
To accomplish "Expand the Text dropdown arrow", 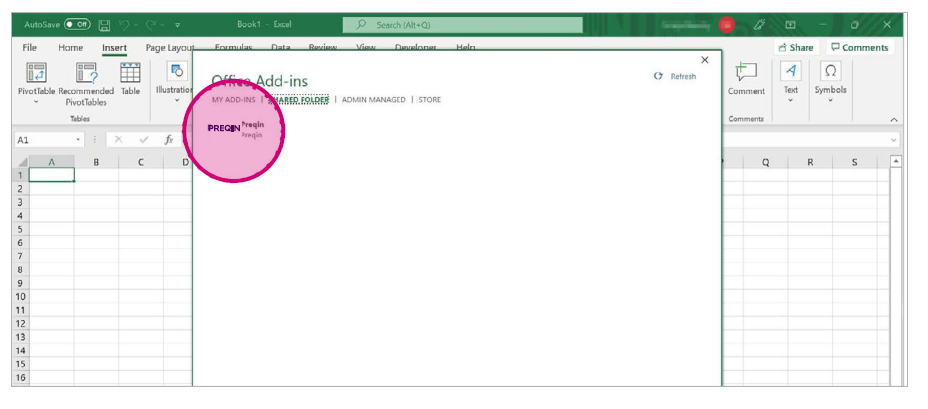I will 791,101.
